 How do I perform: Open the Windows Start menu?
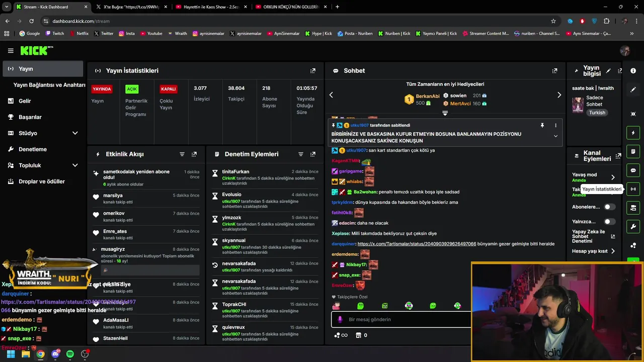11,354
